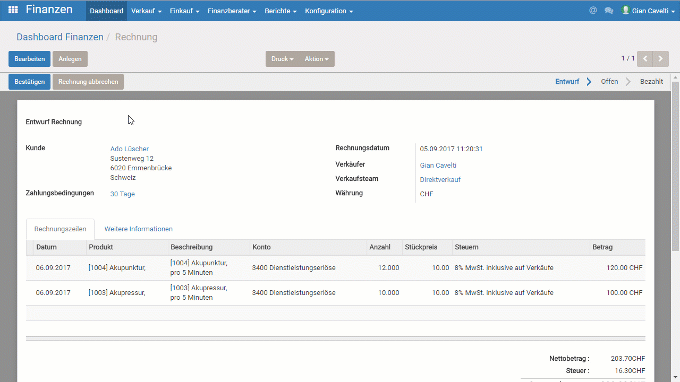Confirm invoice with Bestätigen button

pos(29,82)
